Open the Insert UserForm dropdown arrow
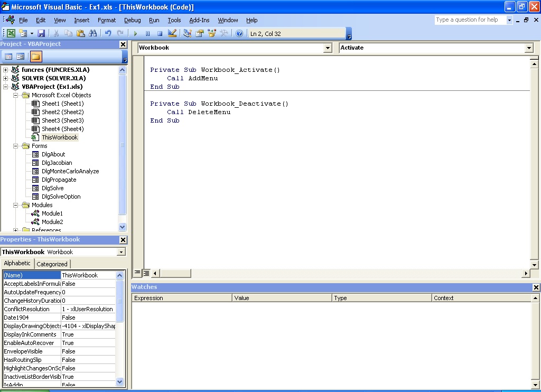Viewport: 541px width, 392px height. (x=31, y=33)
